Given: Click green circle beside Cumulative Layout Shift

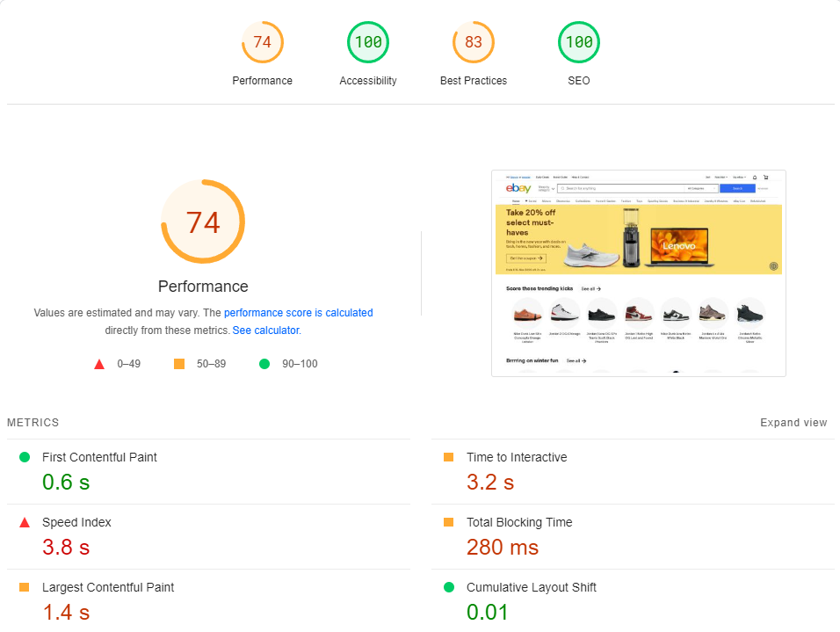Looking at the screenshot, I should click(449, 587).
